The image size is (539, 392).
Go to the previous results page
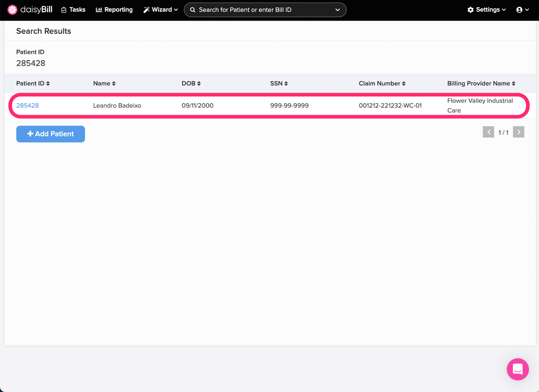pyautogui.click(x=488, y=132)
